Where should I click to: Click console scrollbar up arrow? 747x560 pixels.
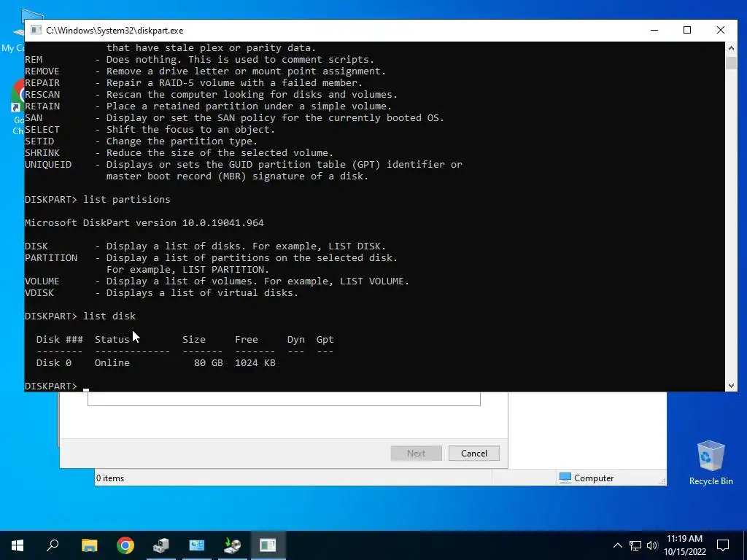coord(731,47)
